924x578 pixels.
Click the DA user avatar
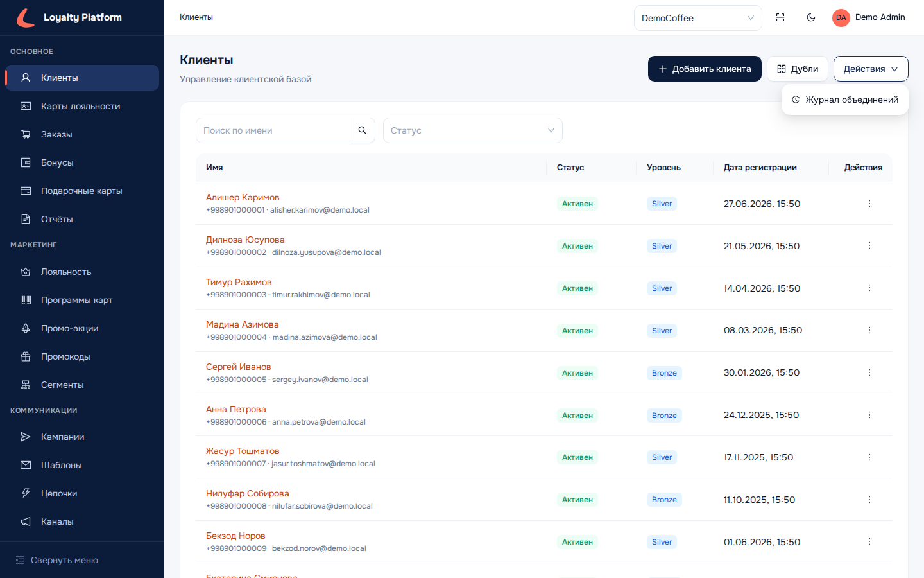[x=841, y=17]
